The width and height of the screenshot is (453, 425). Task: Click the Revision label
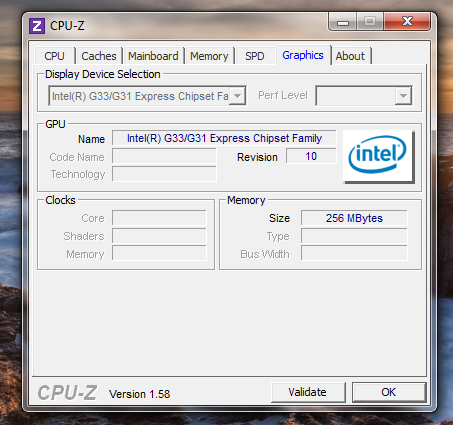point(257,157)
